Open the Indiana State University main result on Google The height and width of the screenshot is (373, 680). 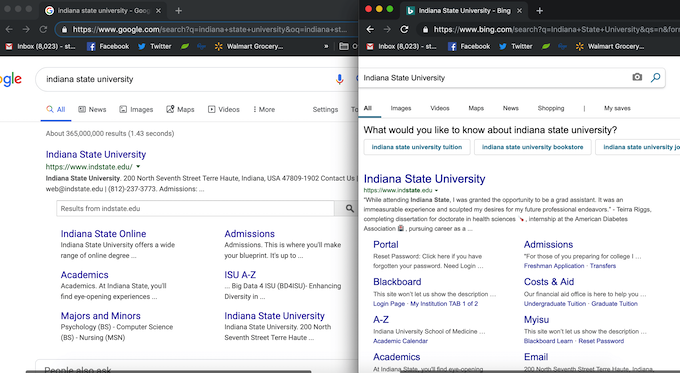click(x=96, y=154)
